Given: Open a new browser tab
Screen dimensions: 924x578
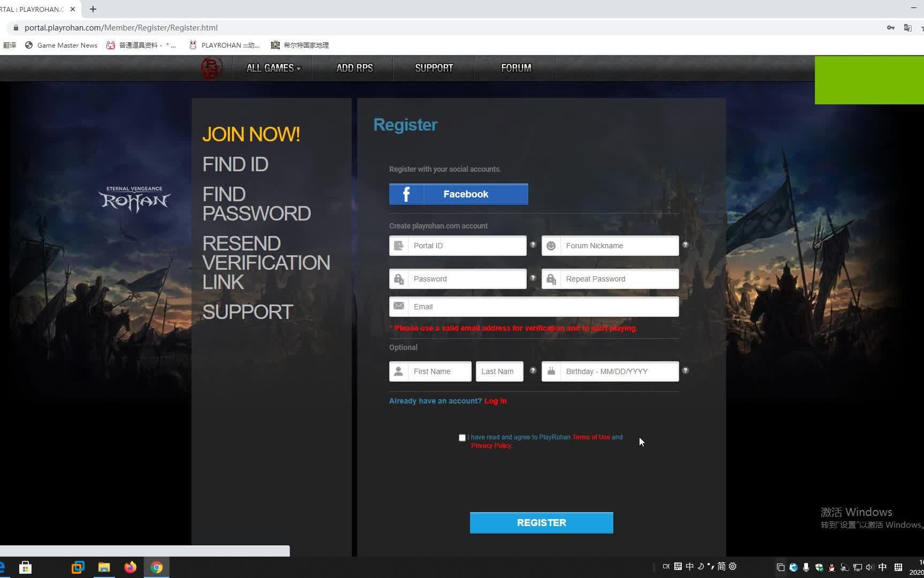Looking at the screenshot, I should click(x=93, y=9).
